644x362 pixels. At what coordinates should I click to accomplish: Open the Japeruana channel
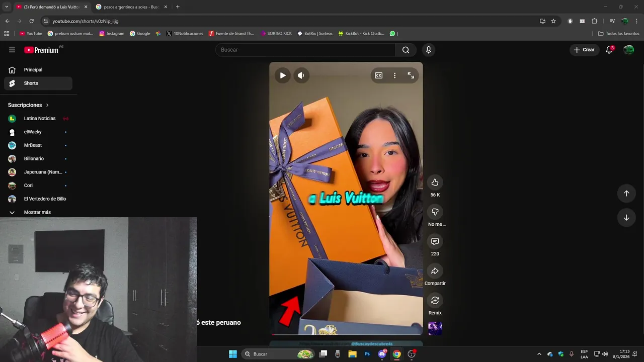tap(38, 172)
